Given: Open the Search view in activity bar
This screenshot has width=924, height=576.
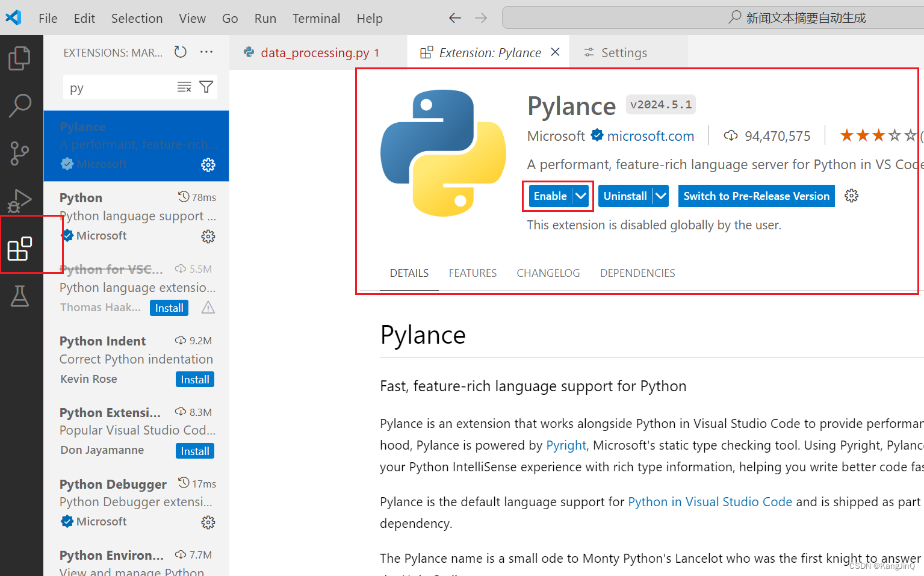Looking at the screenshot, I should click(x=20, y=105).
